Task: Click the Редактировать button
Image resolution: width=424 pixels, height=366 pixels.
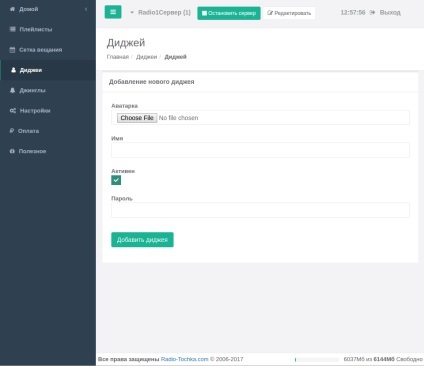Action: (x=289, y=13)
